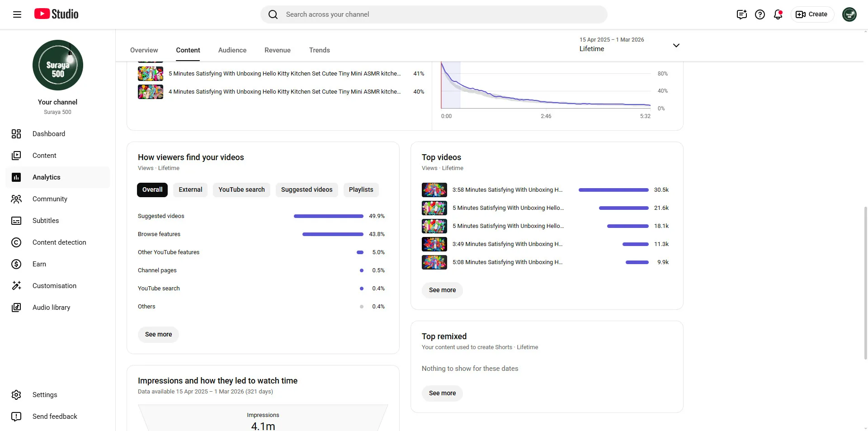Select the YouTube search chip
868x431 pixels.
click(x=241, y=190)
